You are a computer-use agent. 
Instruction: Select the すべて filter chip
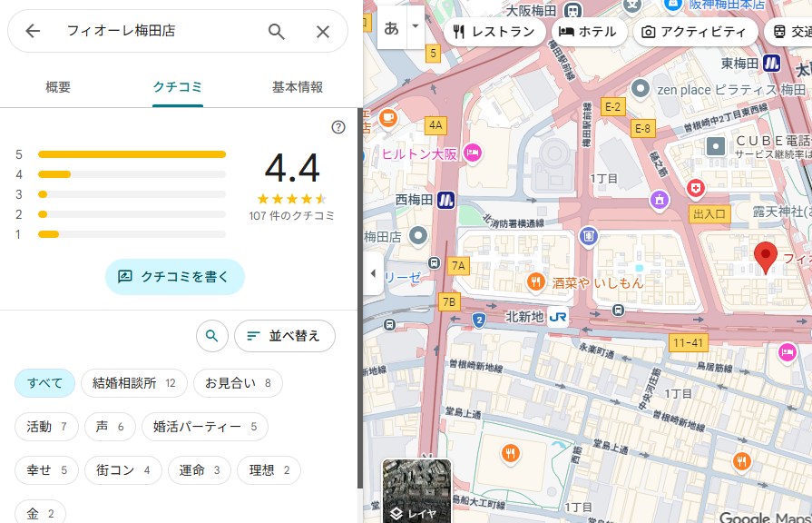pos(44,383)
